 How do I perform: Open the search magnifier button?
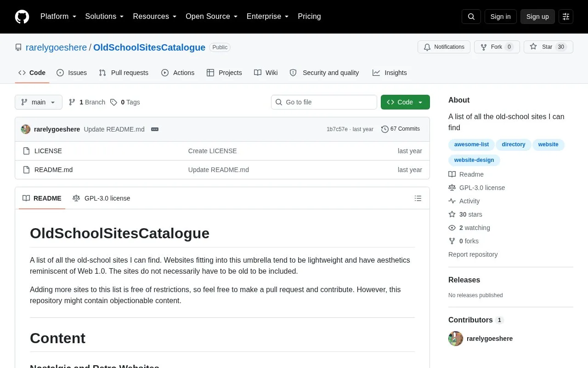pyautogui.click(x=471, y=17)
